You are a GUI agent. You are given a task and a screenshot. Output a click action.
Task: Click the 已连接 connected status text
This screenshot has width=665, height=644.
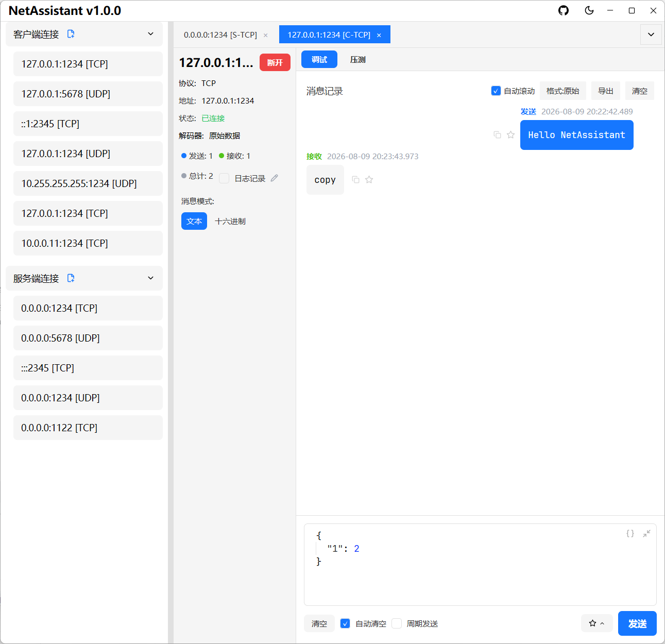(x=213, y=118)
